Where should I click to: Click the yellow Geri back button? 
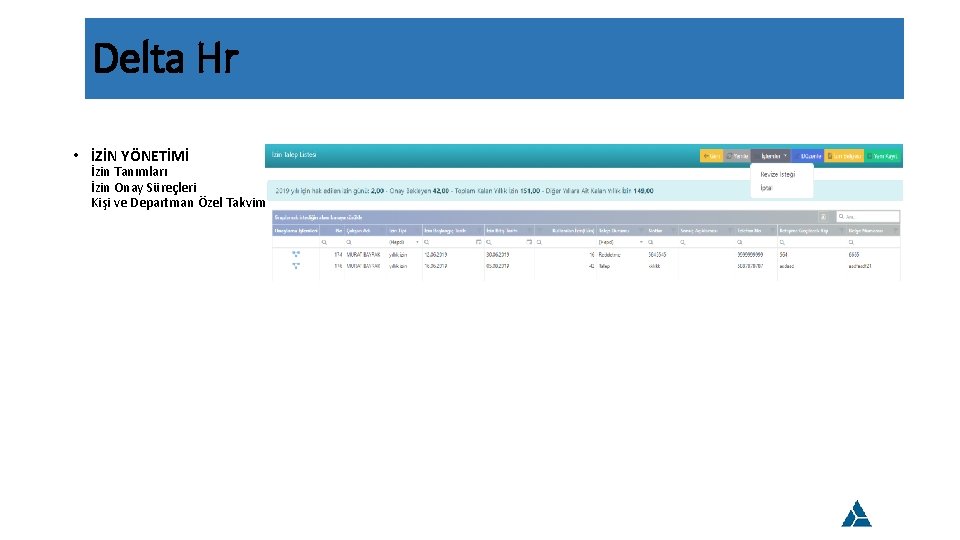[711, 156]
